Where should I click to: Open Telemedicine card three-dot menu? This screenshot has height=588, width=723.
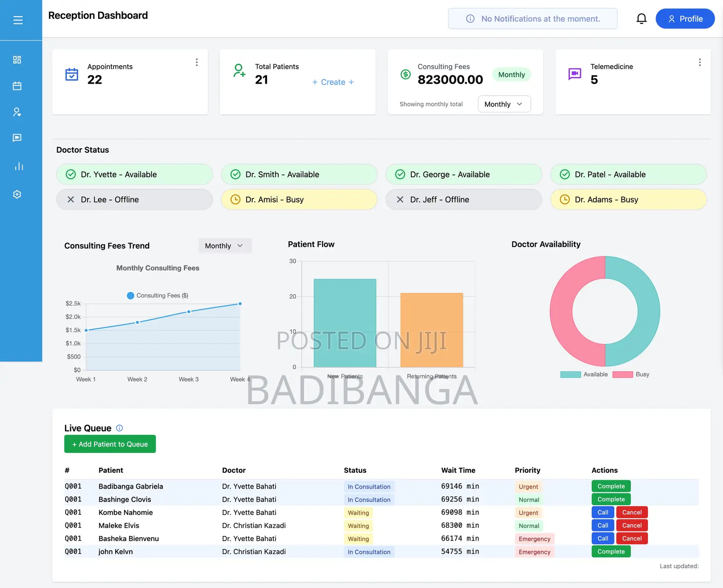point(700,62)
